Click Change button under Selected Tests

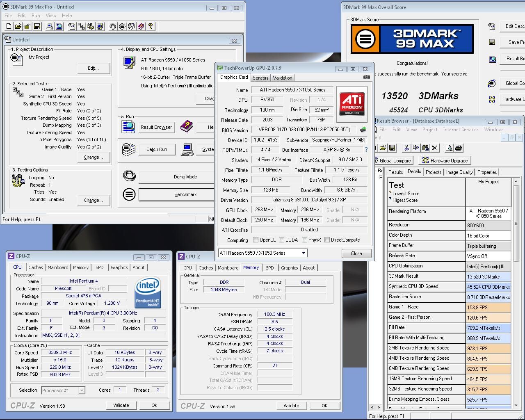point(93,157)
